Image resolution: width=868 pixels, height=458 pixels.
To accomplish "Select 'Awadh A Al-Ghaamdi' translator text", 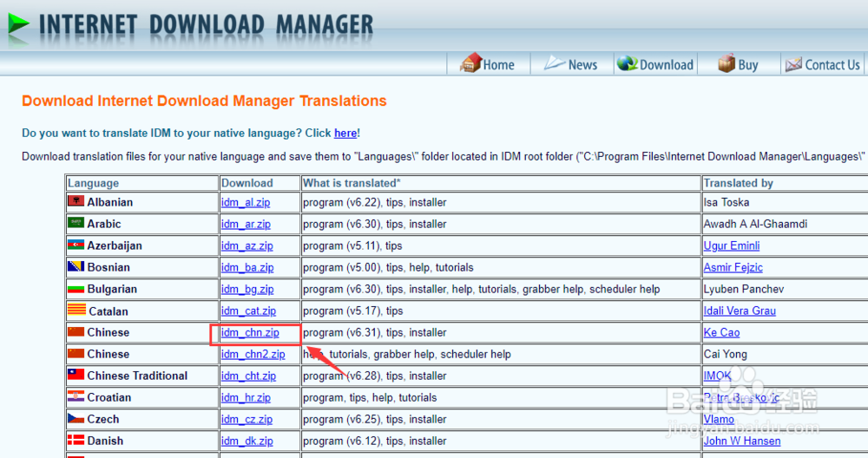I will click(755, 224).
